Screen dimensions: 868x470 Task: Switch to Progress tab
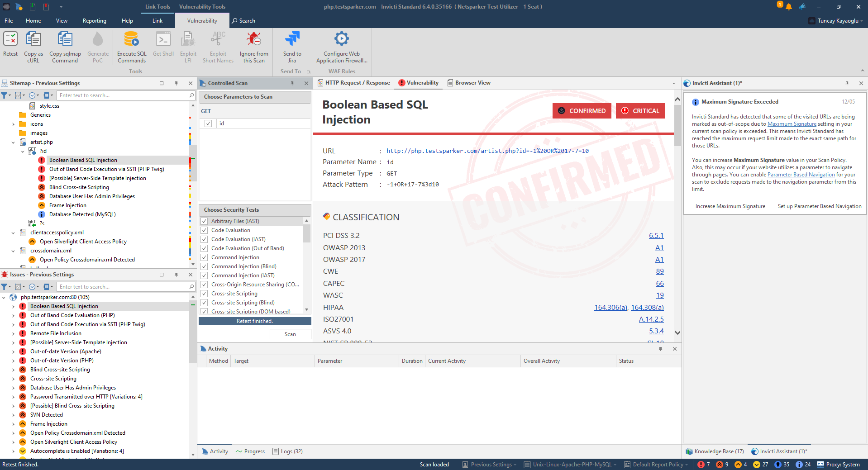click(250, 451)
